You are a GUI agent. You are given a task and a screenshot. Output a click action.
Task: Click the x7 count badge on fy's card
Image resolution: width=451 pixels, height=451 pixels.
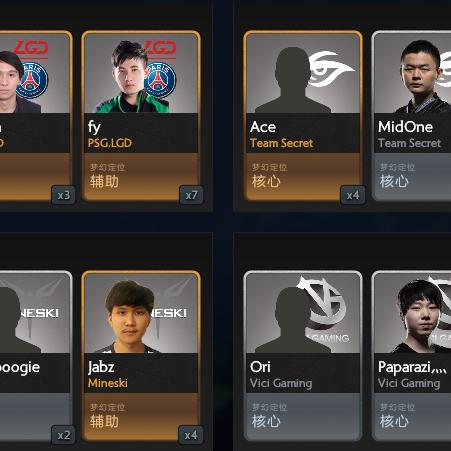[x=192, y=195]
